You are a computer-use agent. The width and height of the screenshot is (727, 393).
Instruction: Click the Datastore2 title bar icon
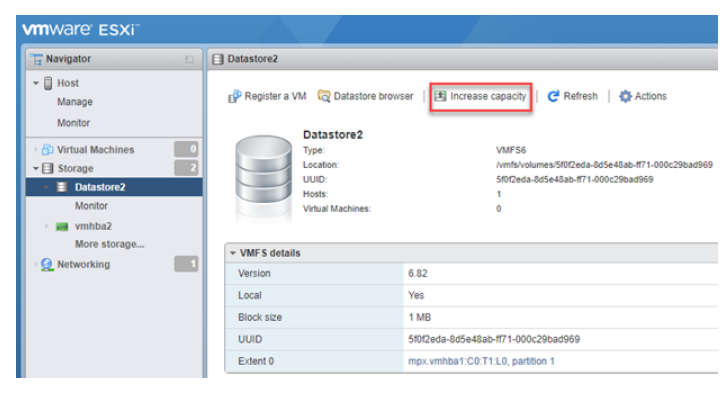tap(217, 59)
